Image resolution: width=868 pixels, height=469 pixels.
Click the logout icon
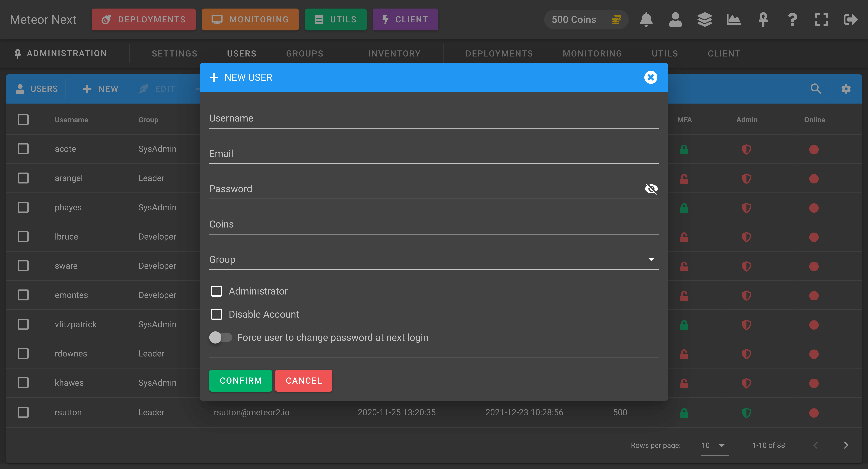point(850,19)
